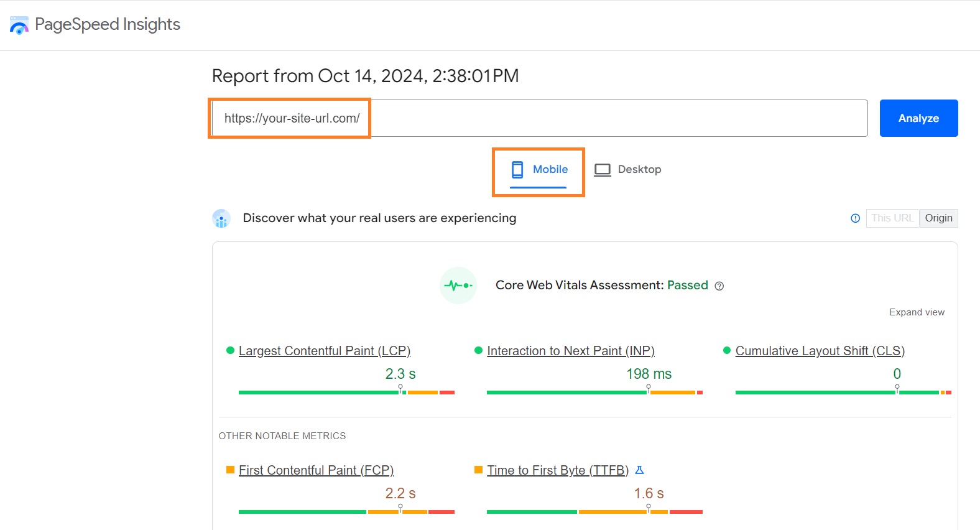Open Time to First Byte (TTFB) link
The image size is (980, 530).
[x=558, y=470]
